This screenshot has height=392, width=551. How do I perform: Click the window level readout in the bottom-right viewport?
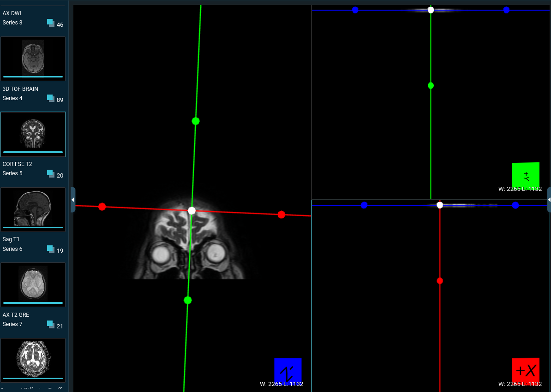coord(520,384)
